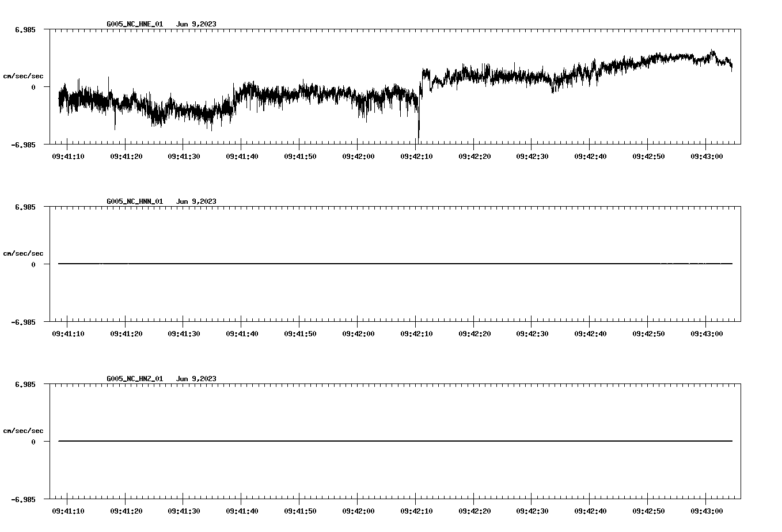Image resolution: width=782 pixels, height=532 pixels.
Task: Click the -6.985 amplitude label on top plot
Action: pyautogui.click(x=22, y=145)
